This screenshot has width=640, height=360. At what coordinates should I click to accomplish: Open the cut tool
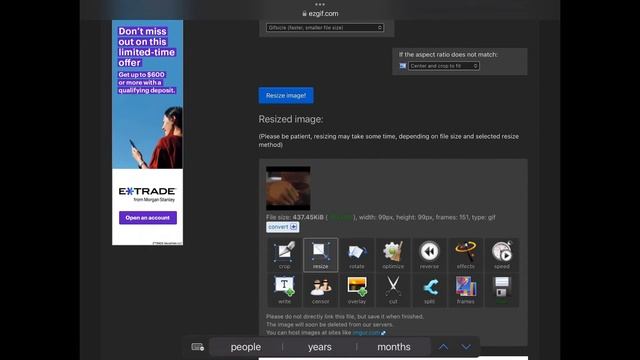[393, 290]
